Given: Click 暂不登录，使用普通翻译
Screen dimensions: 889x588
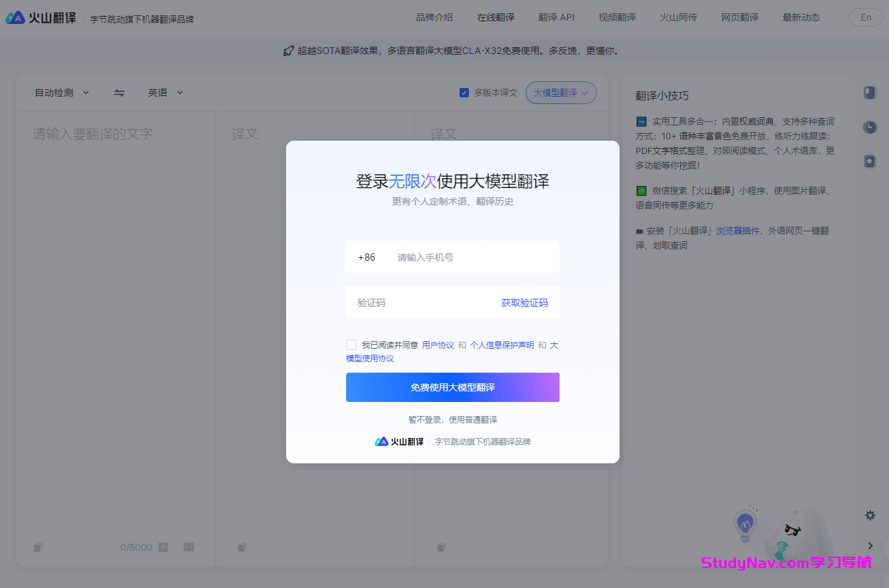Looking at the screenshot, I should click(x=453, y=419).
